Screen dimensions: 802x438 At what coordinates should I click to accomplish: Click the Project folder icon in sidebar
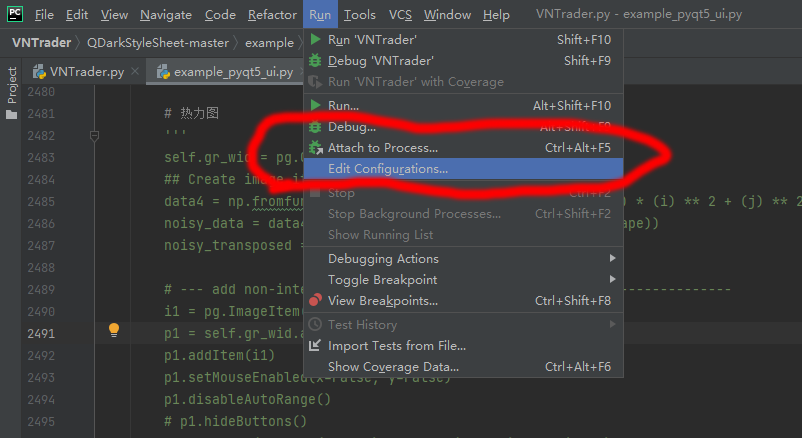tap(12, 115)
